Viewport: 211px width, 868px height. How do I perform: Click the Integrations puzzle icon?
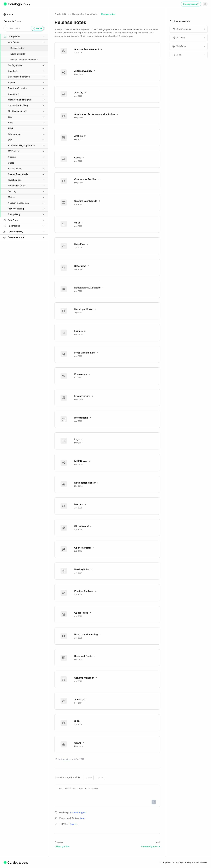coord(63,419)
